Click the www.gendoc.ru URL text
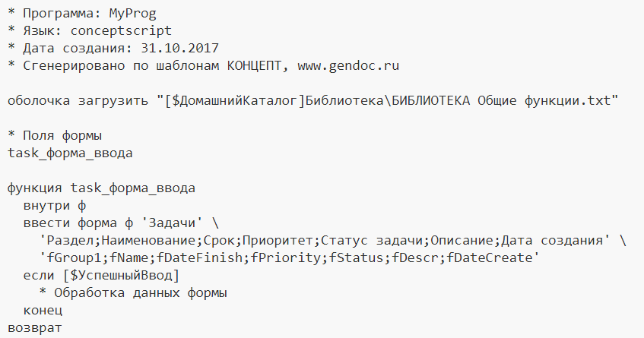The image size is (644, 338). [x=348, y=65]
